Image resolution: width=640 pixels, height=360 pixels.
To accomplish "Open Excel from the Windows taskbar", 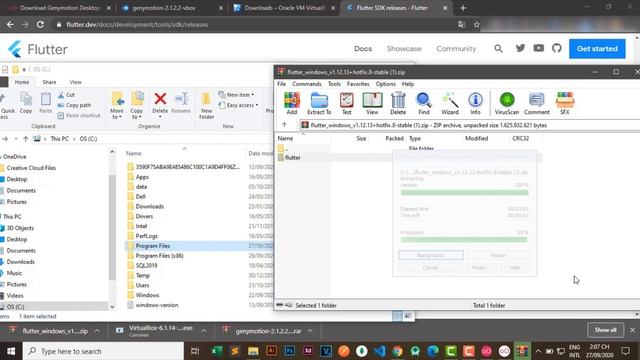I will click(216, 351).
